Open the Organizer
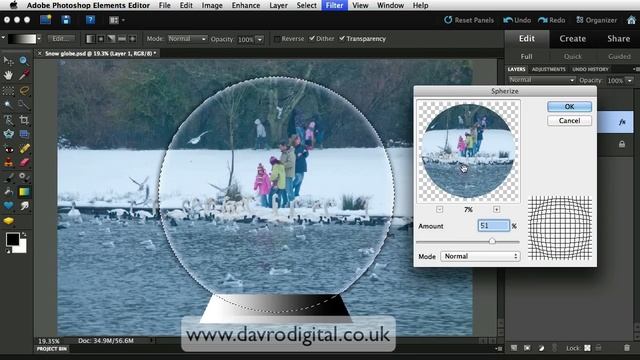Screen dimensions: 640x360 pyautogui.click(x=596, y=20)
